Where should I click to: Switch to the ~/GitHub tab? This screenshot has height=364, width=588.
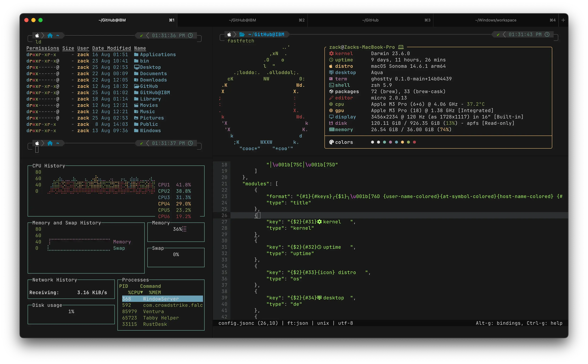(370, 20)
